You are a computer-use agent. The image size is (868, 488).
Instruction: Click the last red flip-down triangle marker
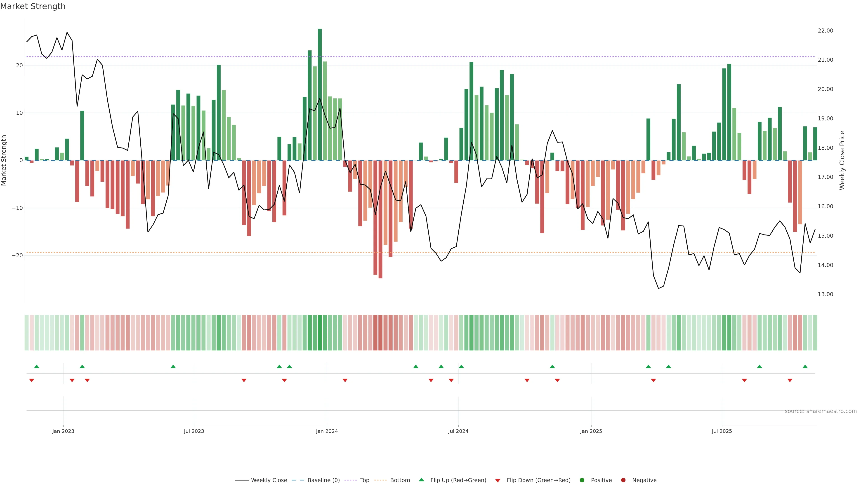click(790, 380)
